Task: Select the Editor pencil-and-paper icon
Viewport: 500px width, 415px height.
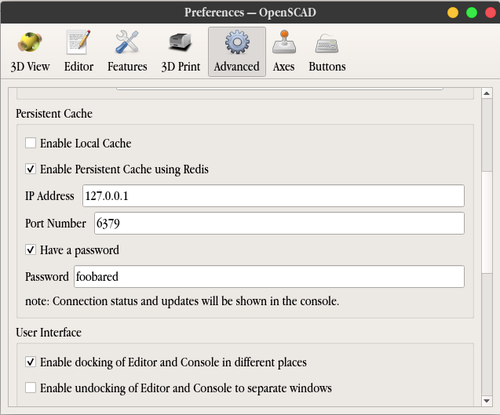Action: [78, 42]
